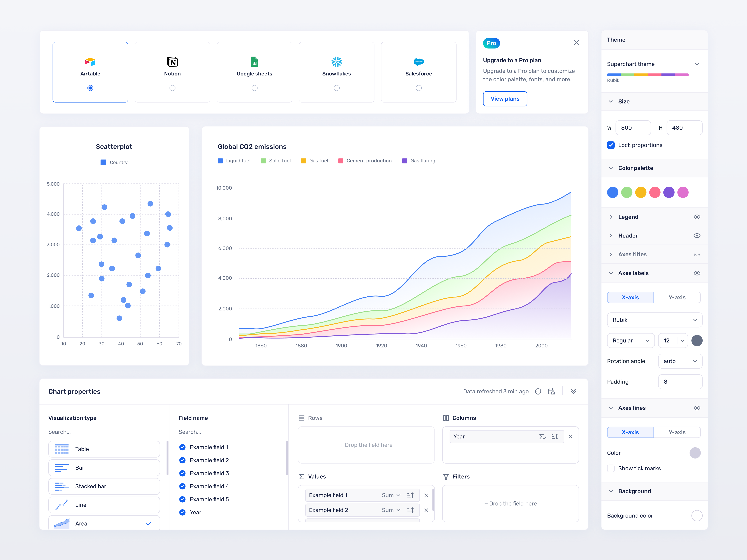The width and height of the screenshot is (747, 560).
Task: Select X-axis tab under Axes labels
Action: (x=630, y=297)
